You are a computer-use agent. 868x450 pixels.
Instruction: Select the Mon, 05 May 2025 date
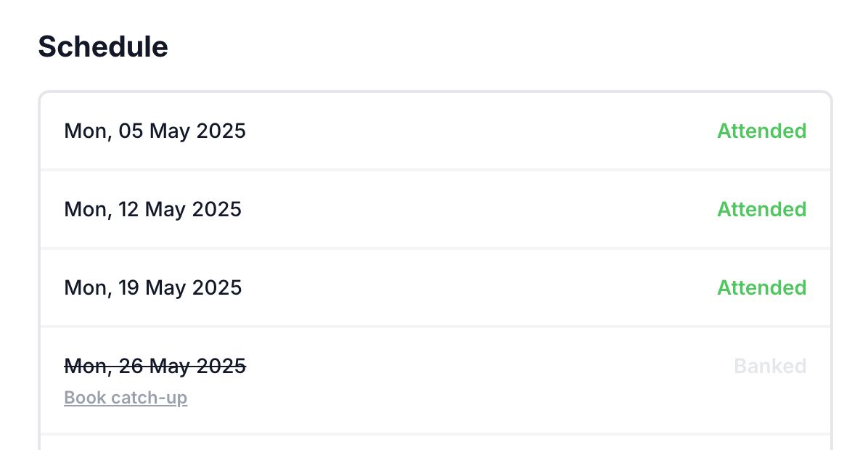tap(155, 131)
